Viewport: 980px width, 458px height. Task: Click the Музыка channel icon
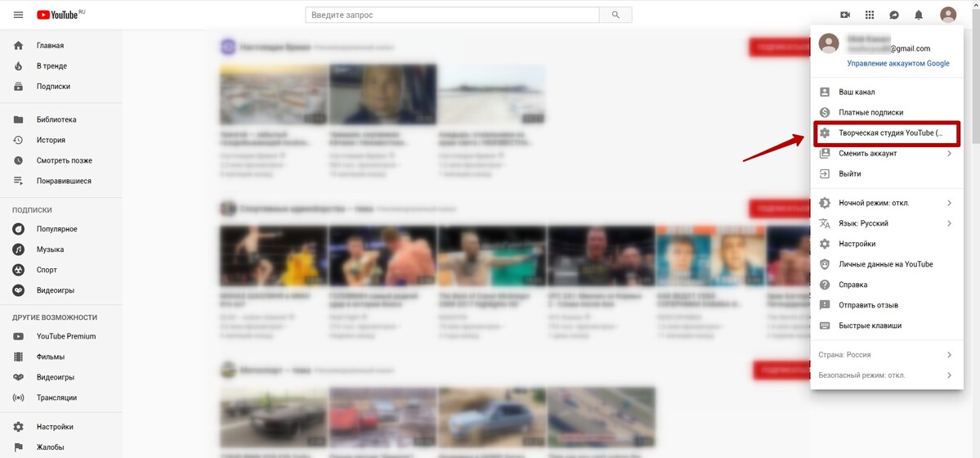[x=18, y=249]
